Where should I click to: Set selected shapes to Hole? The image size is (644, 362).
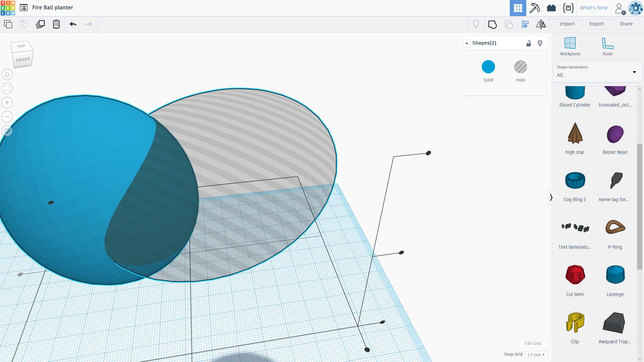coord(521,71)
